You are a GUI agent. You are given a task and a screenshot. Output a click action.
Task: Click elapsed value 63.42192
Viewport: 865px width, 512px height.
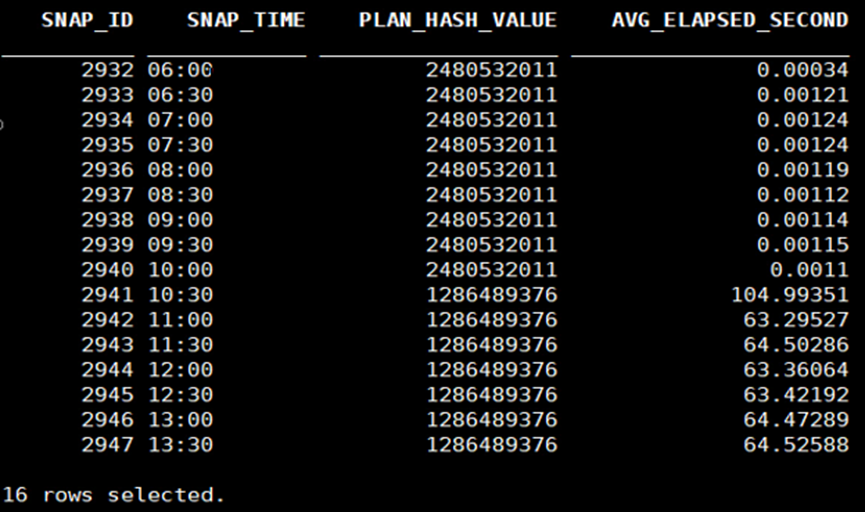point(796,395)
